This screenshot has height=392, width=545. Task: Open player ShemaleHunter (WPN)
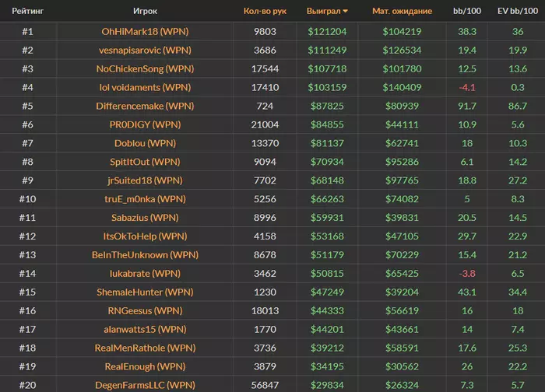(x=145, y=292)
